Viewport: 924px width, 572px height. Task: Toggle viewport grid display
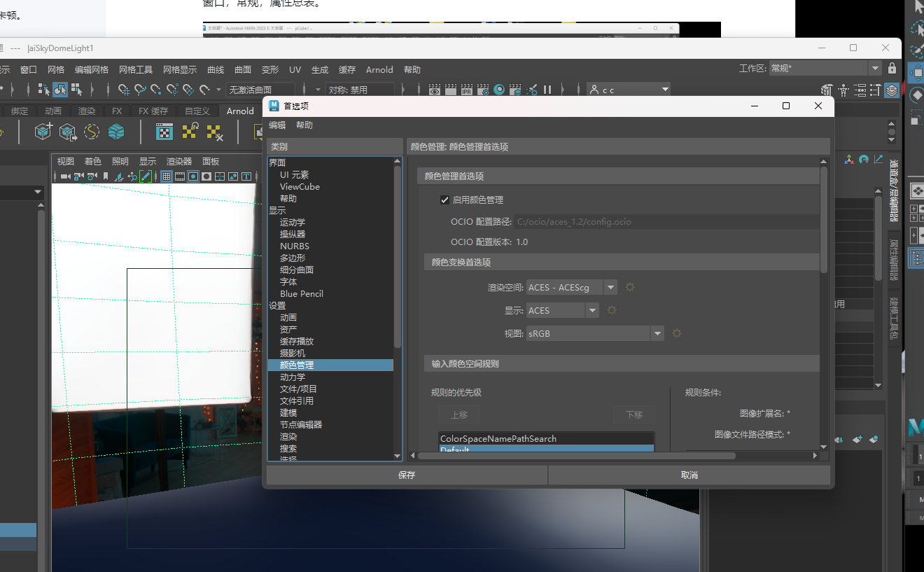tap(167, 176)
